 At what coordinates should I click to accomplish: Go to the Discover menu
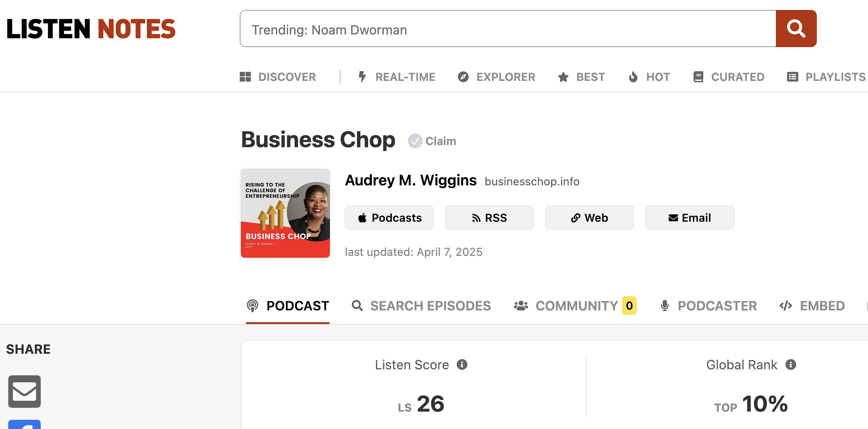pos(278,77)
